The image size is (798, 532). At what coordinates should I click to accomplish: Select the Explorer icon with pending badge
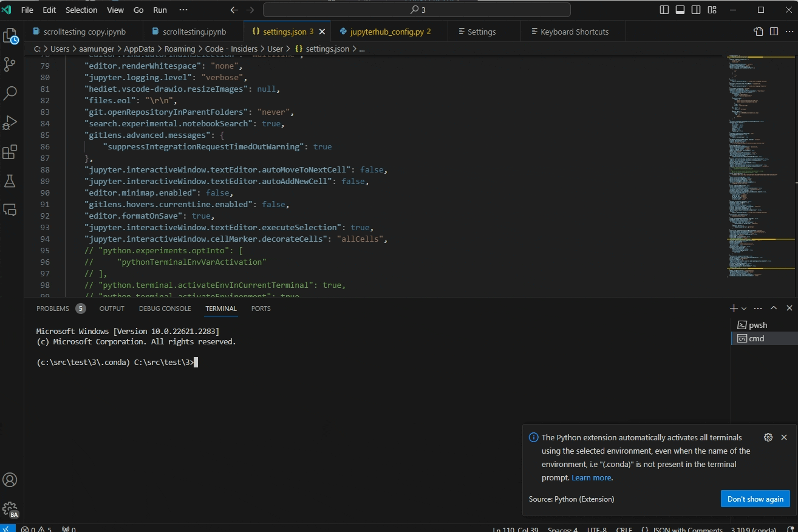pyautogui.click(x=10, y=35)
